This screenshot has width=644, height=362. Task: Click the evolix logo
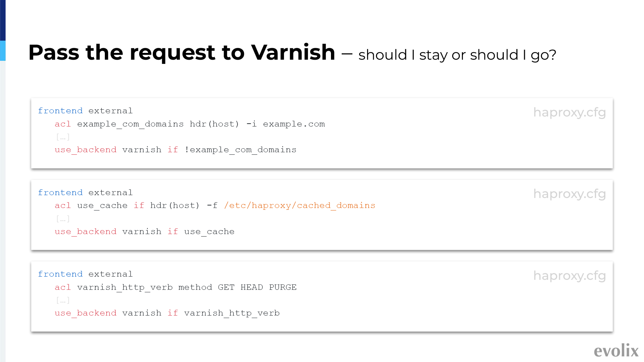click(x=616, y=351)
